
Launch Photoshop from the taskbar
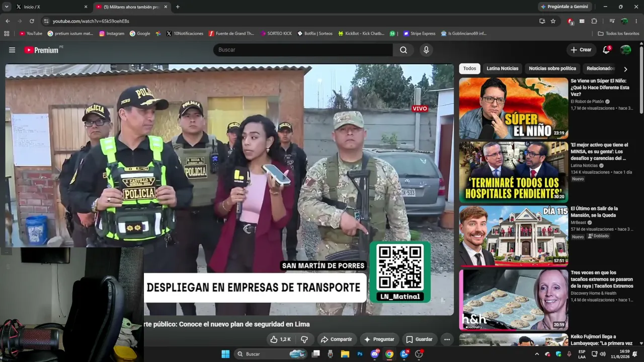(360, 354)
